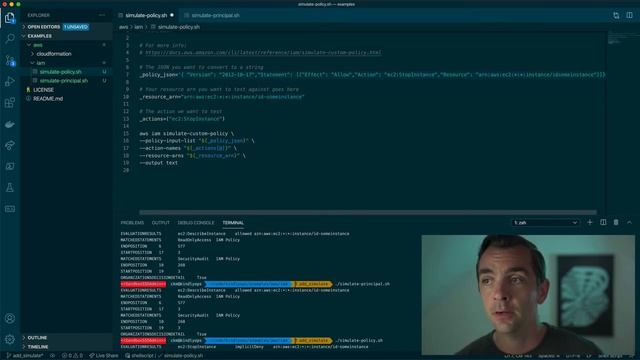Screen dimensions: 640x360
Task: Open the Explorer view in activity bar
Action: pyautogui.click(x=10, y=18)
